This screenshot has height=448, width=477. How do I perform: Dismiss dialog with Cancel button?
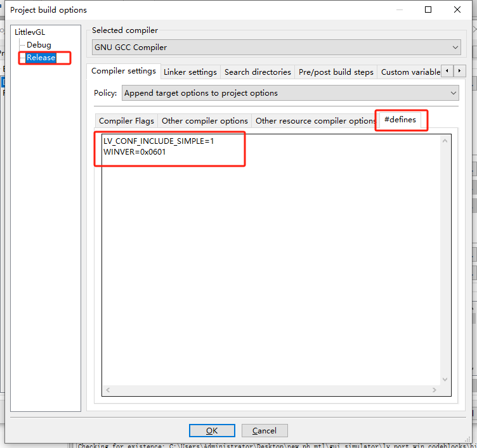click(x=265, y=431)
